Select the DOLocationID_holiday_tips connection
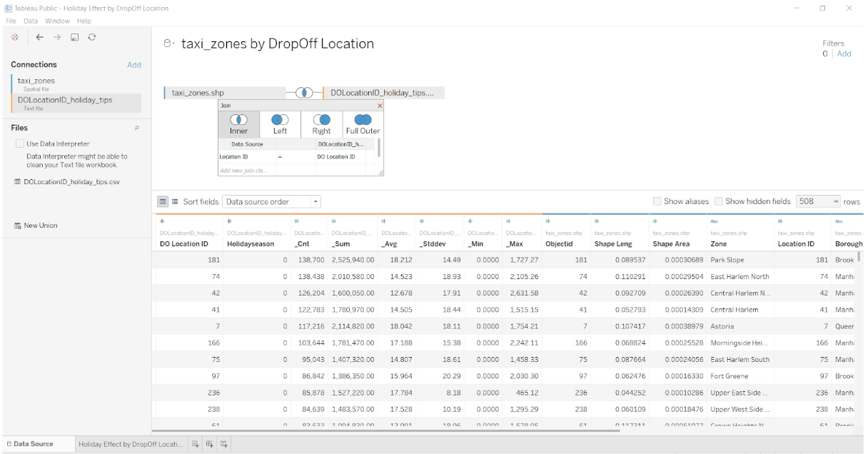The height and width of the screenshot is (454, 868). point(76,103)
